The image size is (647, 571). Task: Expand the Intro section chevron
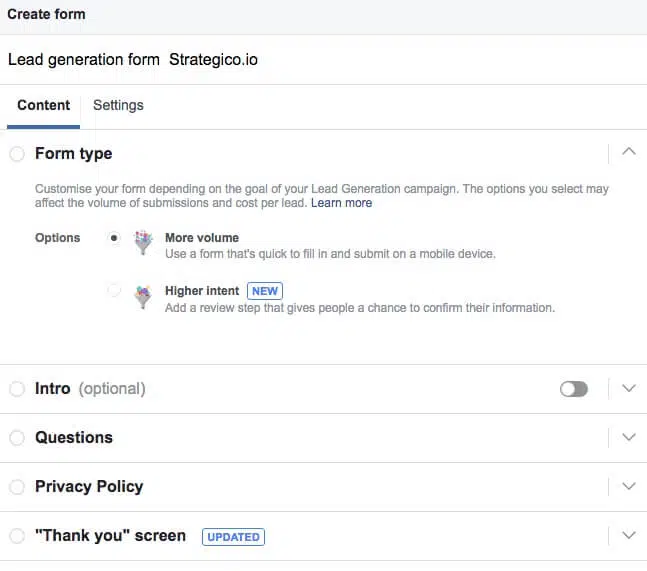[x=628, y=389]
